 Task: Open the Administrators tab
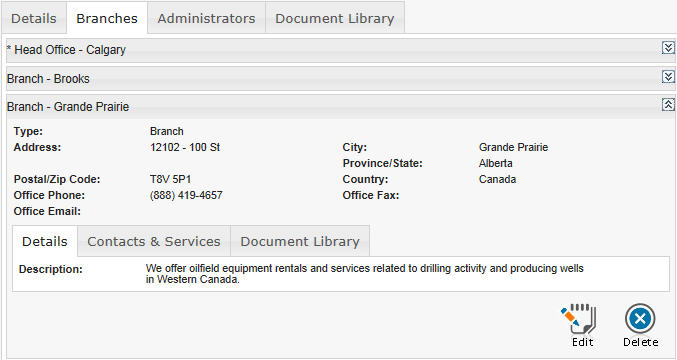tap(206, 18)
